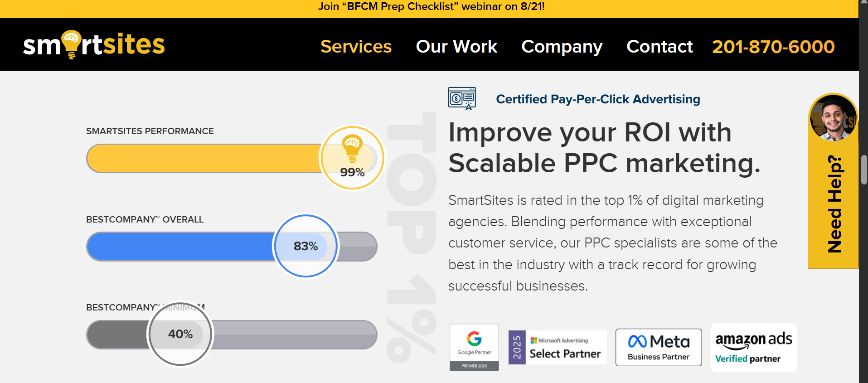Click the yellow SmartSites Performance bar
This screenshot has width=868, height=383.
[x=204, y=159]
